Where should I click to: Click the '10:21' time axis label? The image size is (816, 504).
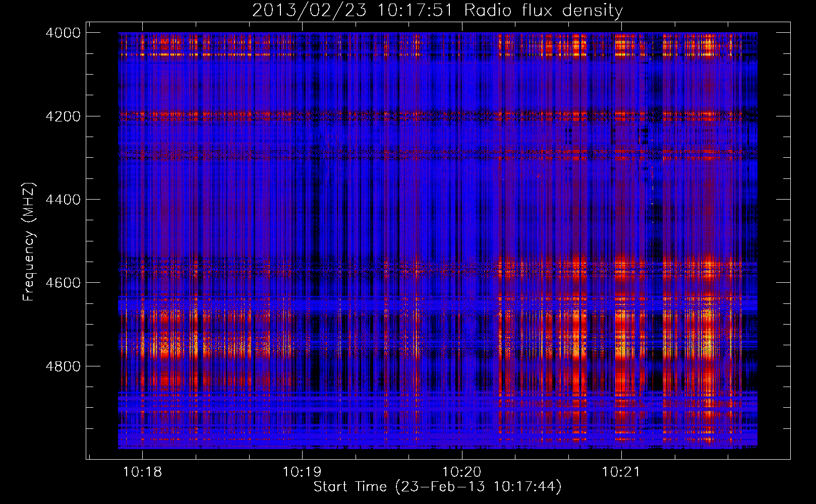(621, 472)
